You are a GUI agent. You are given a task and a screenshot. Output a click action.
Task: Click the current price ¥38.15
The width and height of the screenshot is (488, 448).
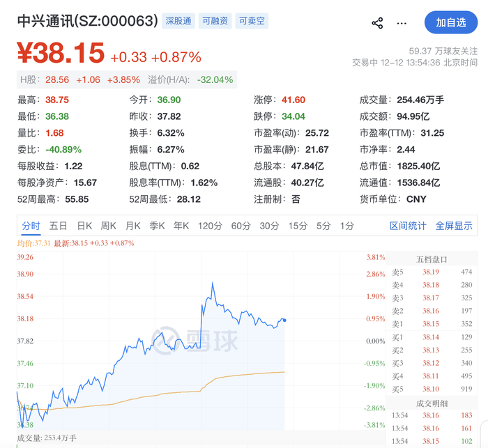(61, 53)
